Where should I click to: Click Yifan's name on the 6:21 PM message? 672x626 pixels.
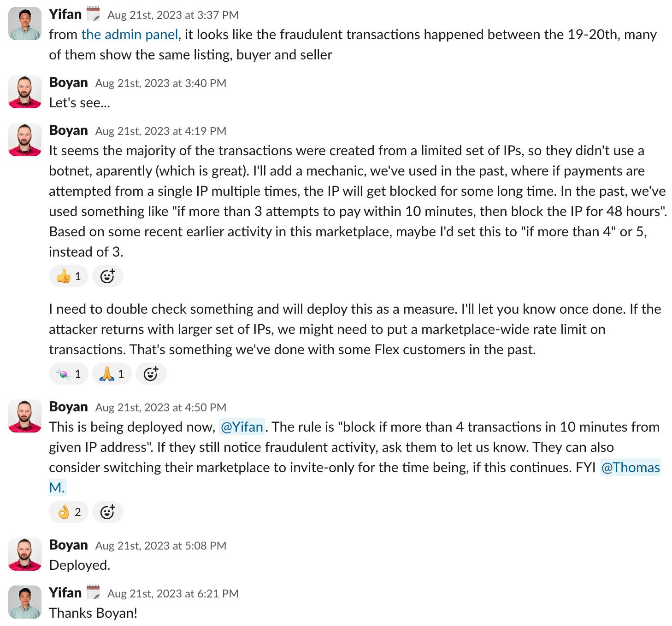[x=66, y=593]
